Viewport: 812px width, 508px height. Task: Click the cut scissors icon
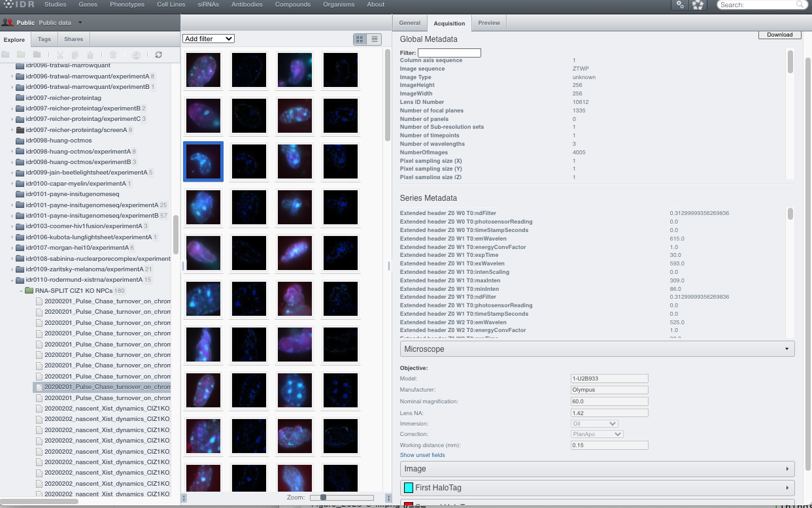[x=60, y=56]
